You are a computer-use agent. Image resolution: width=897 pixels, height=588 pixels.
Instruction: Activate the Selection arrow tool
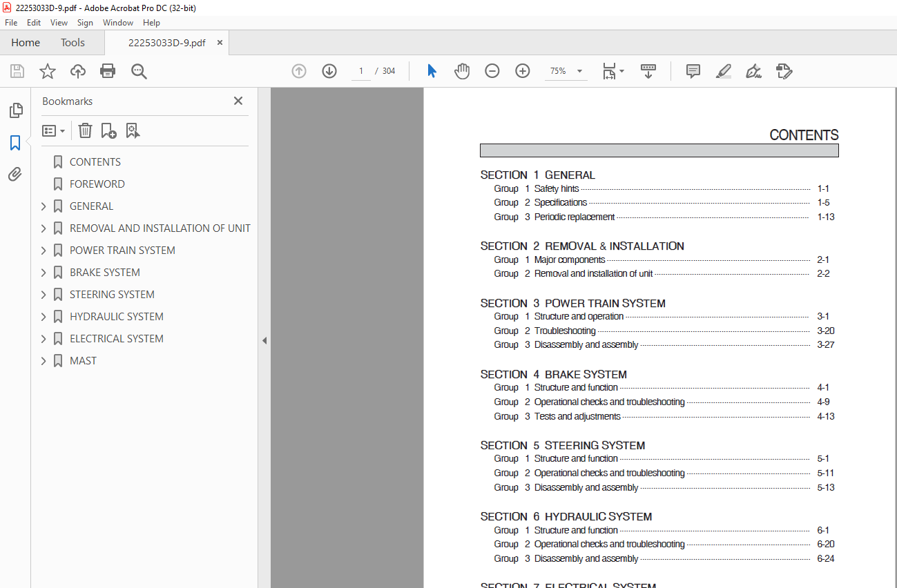tap(432, 71)
